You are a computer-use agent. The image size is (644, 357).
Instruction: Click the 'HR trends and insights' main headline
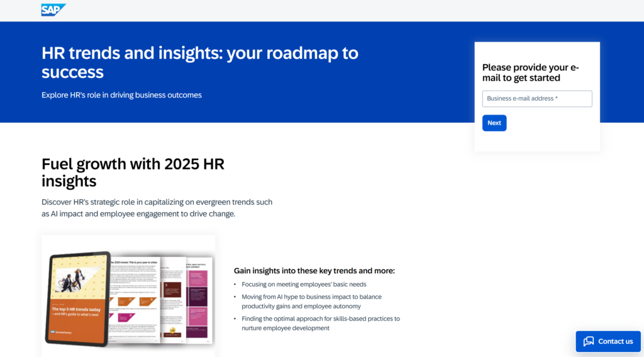[x=199, y=62]
